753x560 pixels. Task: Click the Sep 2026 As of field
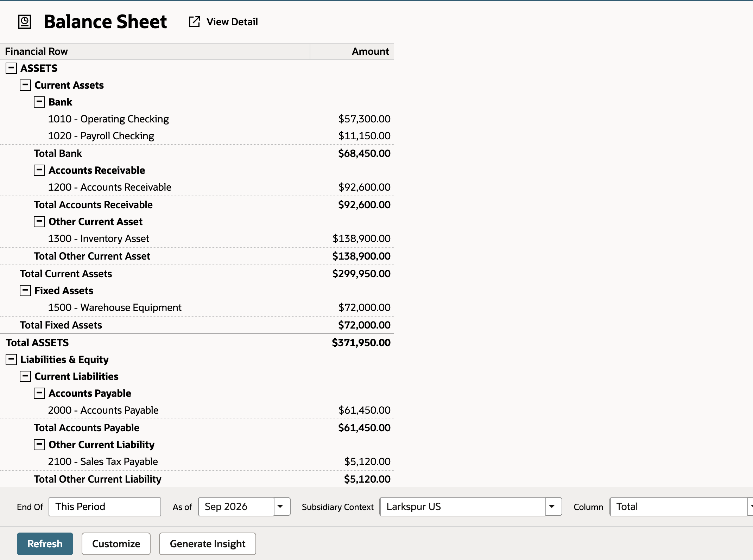point(236,507)
